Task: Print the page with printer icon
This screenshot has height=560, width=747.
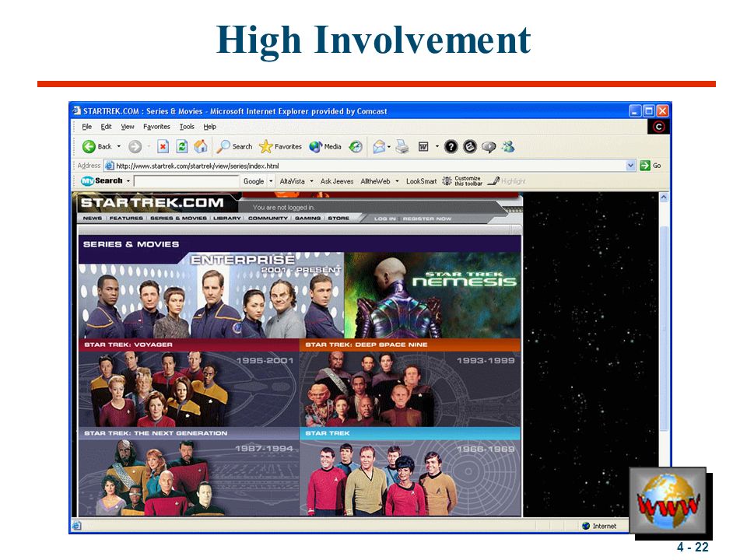Action: tap(402, 147)
